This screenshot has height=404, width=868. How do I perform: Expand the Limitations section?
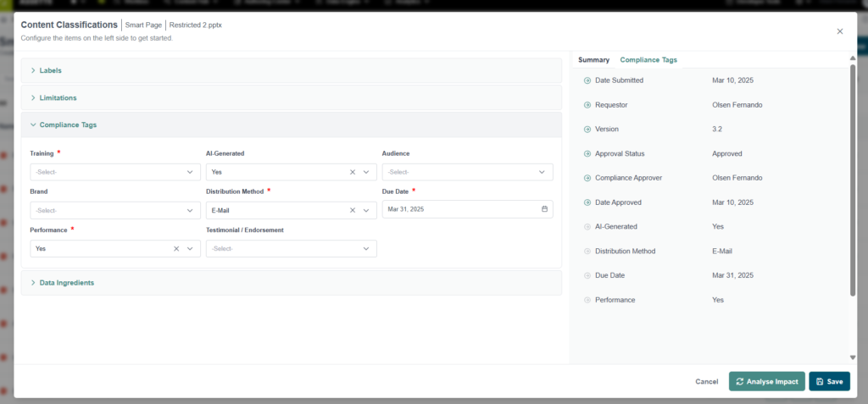pyautogui.click(x=292, y=98)
